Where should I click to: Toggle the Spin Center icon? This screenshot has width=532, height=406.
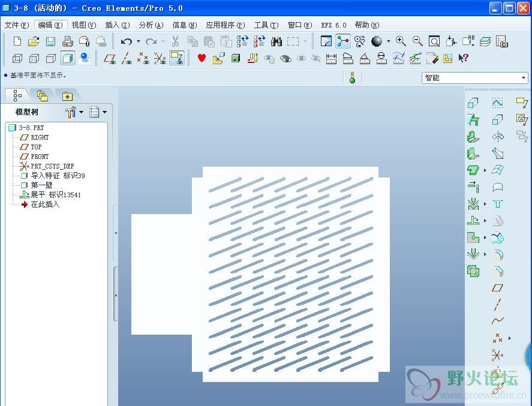tap(342, 41)
